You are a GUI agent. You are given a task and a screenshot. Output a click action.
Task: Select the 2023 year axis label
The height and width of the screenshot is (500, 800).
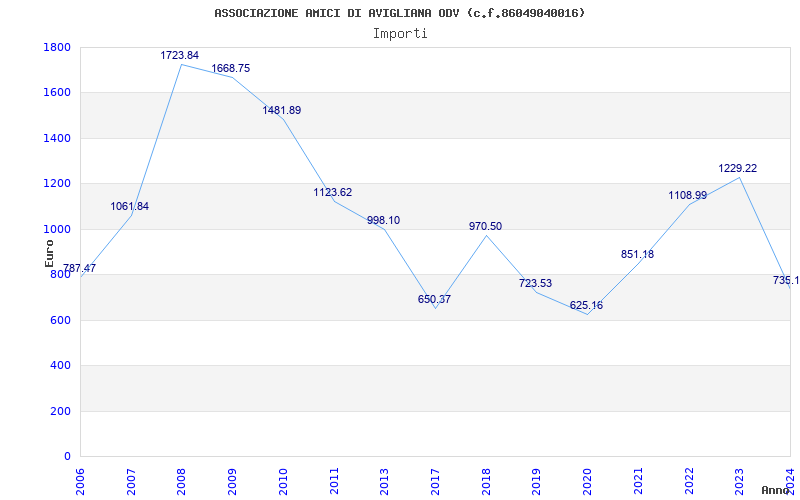point(740,479)
